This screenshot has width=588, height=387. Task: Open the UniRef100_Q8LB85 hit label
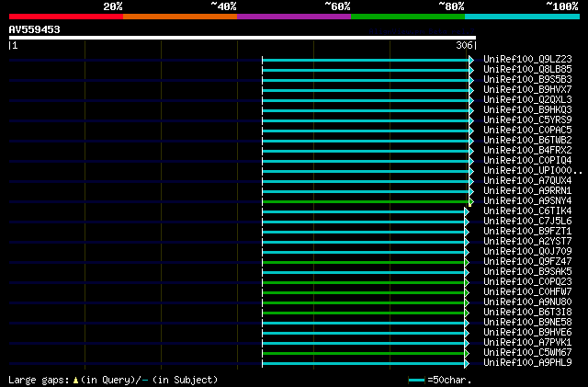coord(527,70)
